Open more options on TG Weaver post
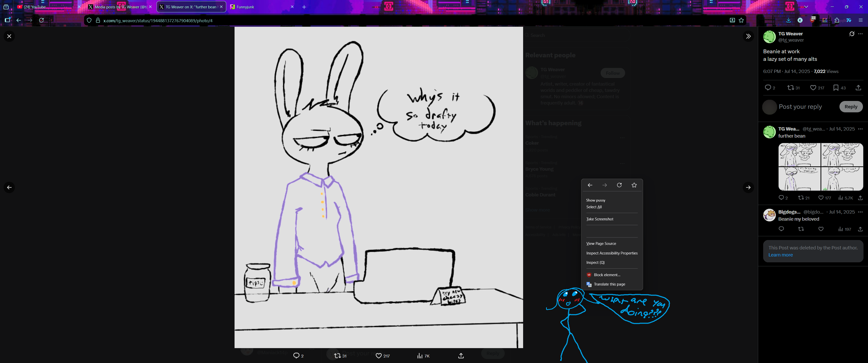868x363 pixels. [x=860, y=34]
